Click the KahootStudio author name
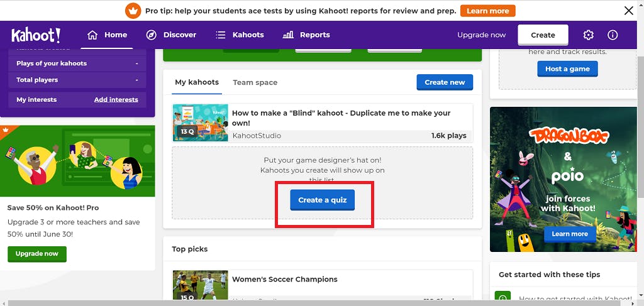 [x=257, y=136]
